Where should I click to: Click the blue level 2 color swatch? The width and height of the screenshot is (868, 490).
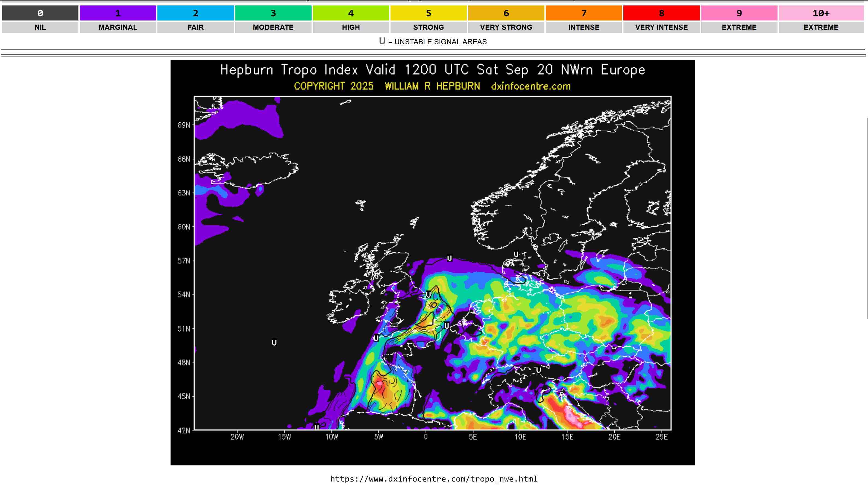[x=195, y=13]
